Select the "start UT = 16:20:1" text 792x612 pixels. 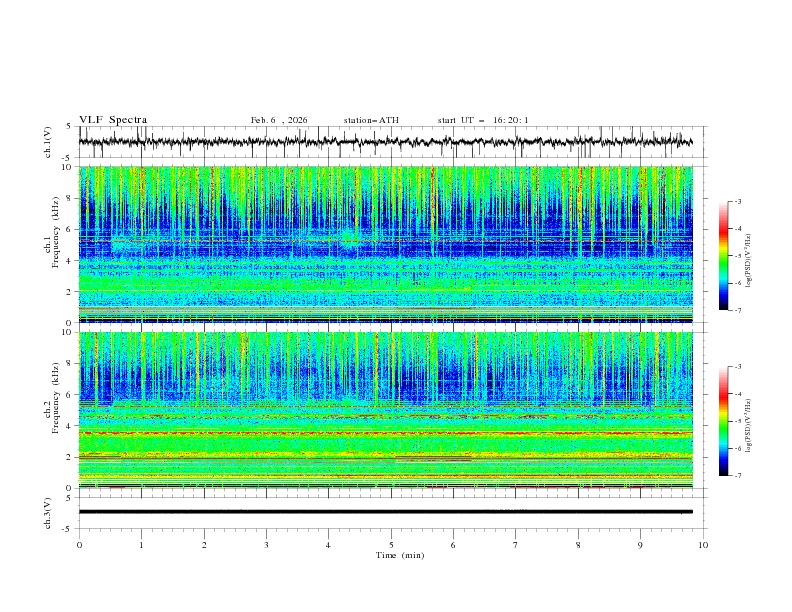click(x=482, y=120)
